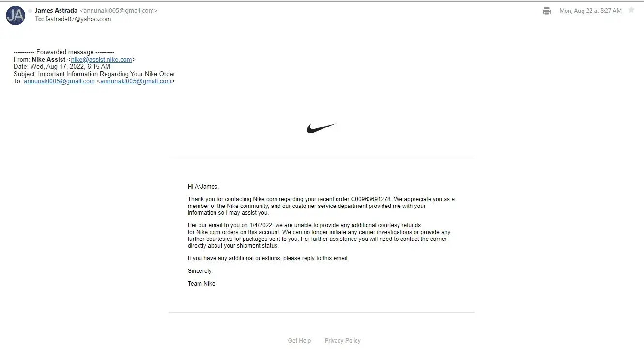Open the Privacy Policy link
Viewport: 644px width, 350px height.
[x=342, y=341]
